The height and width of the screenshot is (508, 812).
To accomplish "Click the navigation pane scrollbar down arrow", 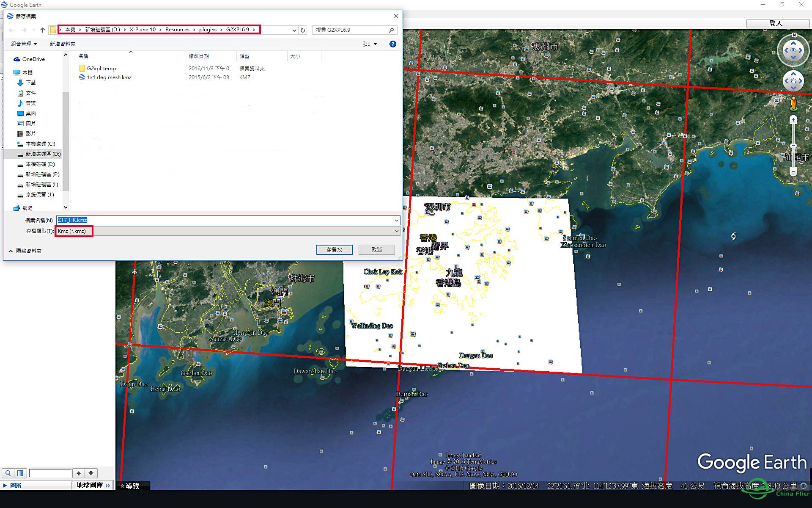I will (66, 207).
